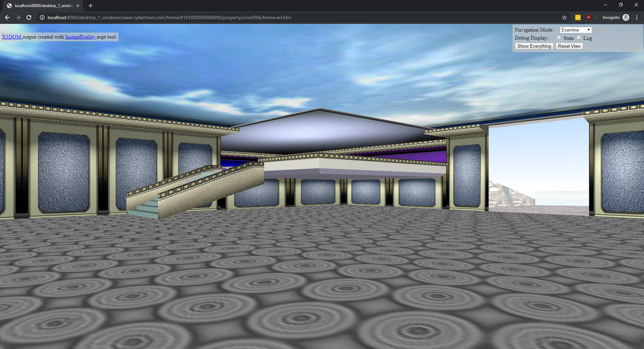Open the X3DOM hyperlink
This screenshot has height=349, width=644.
(11, 37)
